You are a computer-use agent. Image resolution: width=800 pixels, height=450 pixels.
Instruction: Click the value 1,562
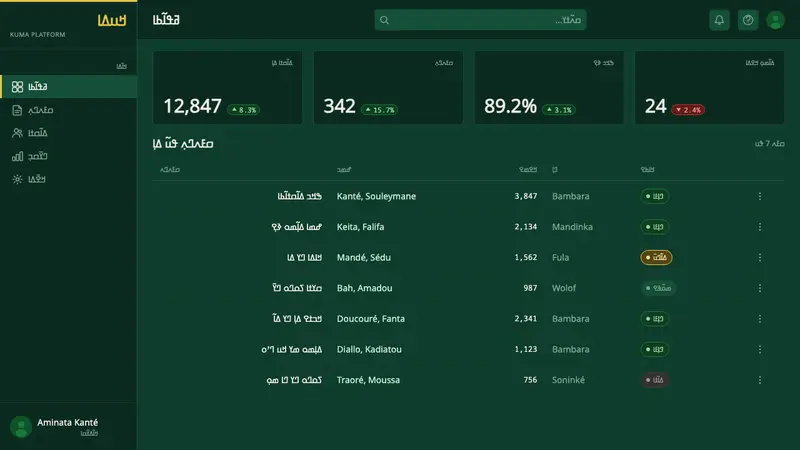526,257
